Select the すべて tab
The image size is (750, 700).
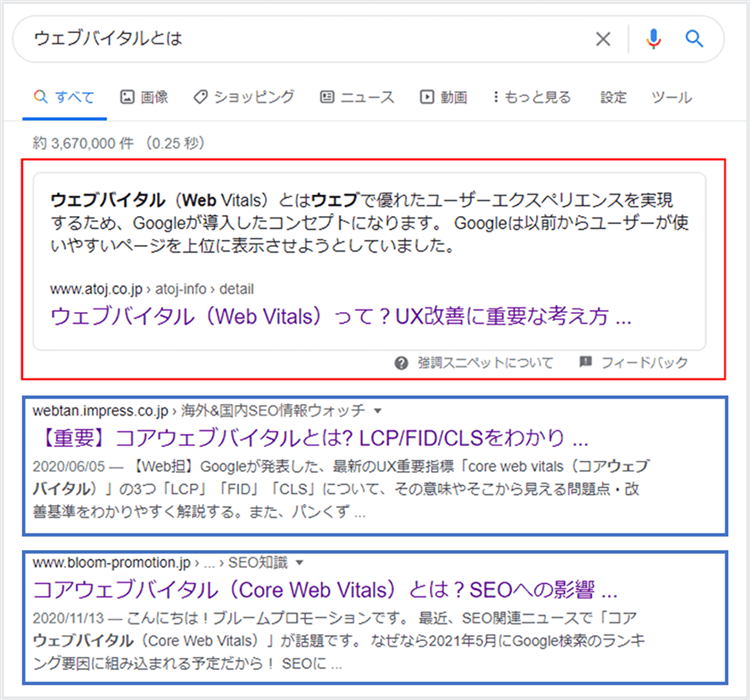(x=65, y=97)
